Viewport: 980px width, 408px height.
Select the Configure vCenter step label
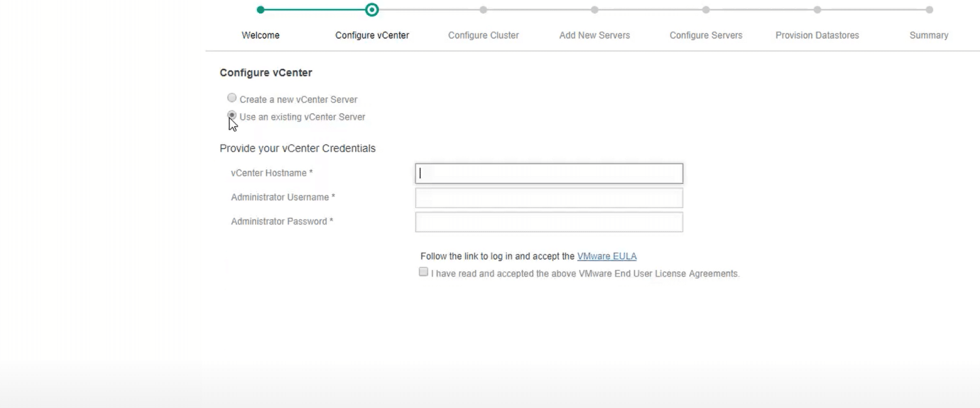pos(372,35)
